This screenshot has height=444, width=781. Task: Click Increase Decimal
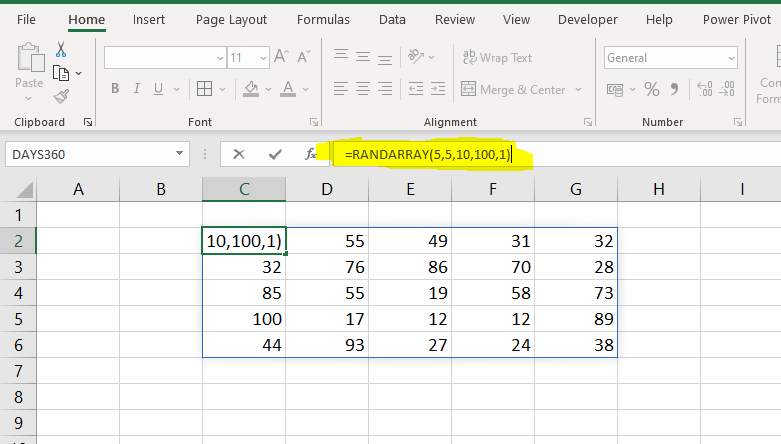click(x=705, y=89)
